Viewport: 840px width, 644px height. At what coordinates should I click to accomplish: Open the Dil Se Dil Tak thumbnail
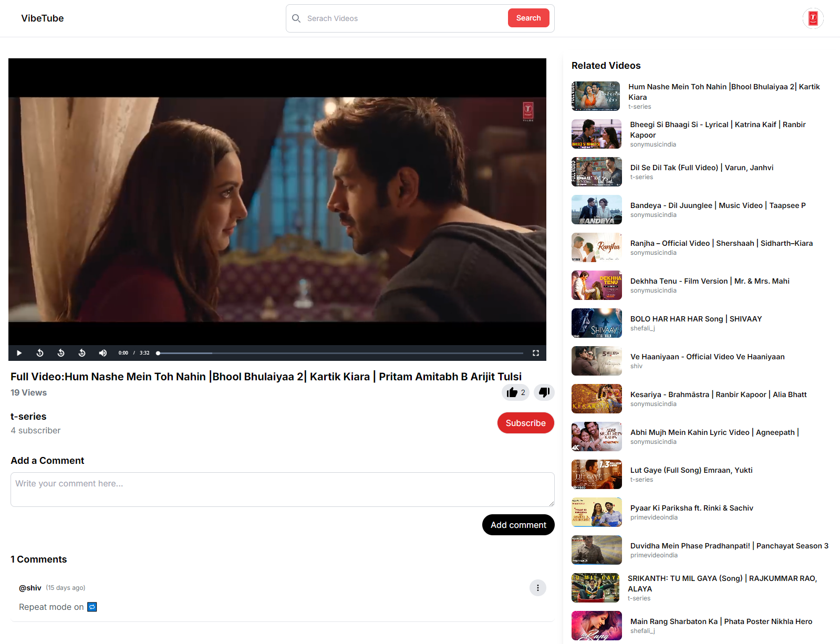click(x=597, y=172)
